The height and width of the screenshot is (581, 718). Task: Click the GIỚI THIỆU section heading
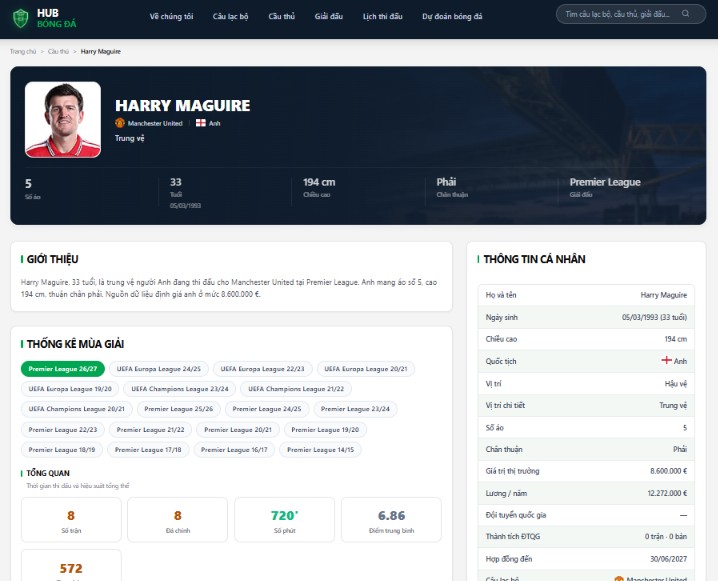tap(52, 259)
